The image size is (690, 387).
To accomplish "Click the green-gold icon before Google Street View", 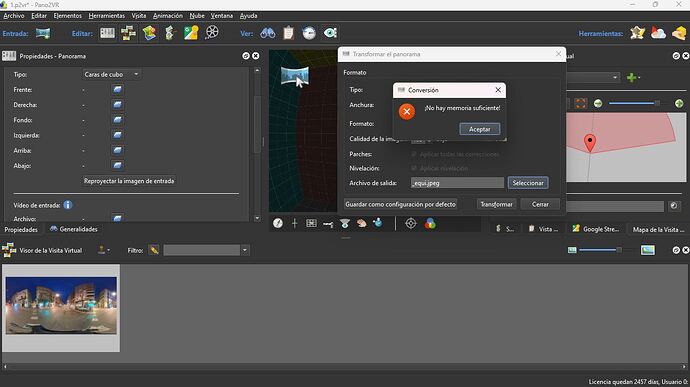I will pyautogui.click(x=170, y=33).
